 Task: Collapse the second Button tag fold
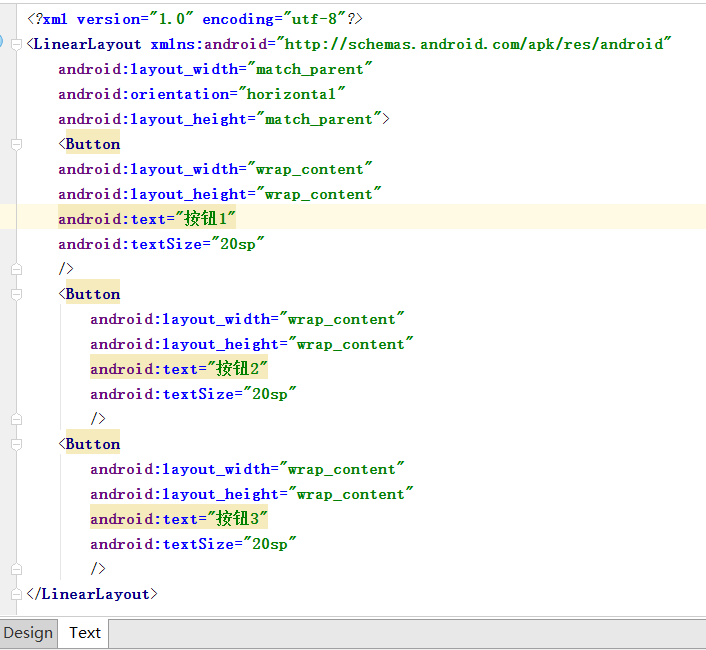tap(16, 294)
